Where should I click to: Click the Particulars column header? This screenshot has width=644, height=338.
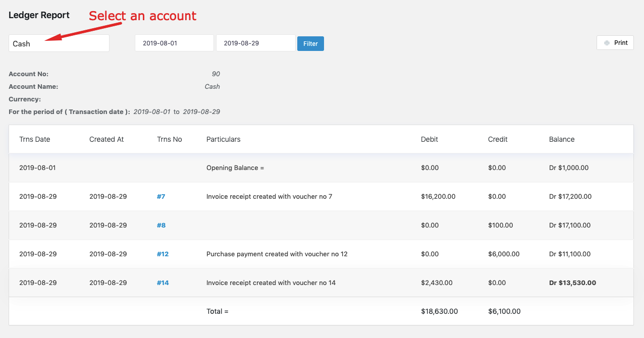[224, 139]
